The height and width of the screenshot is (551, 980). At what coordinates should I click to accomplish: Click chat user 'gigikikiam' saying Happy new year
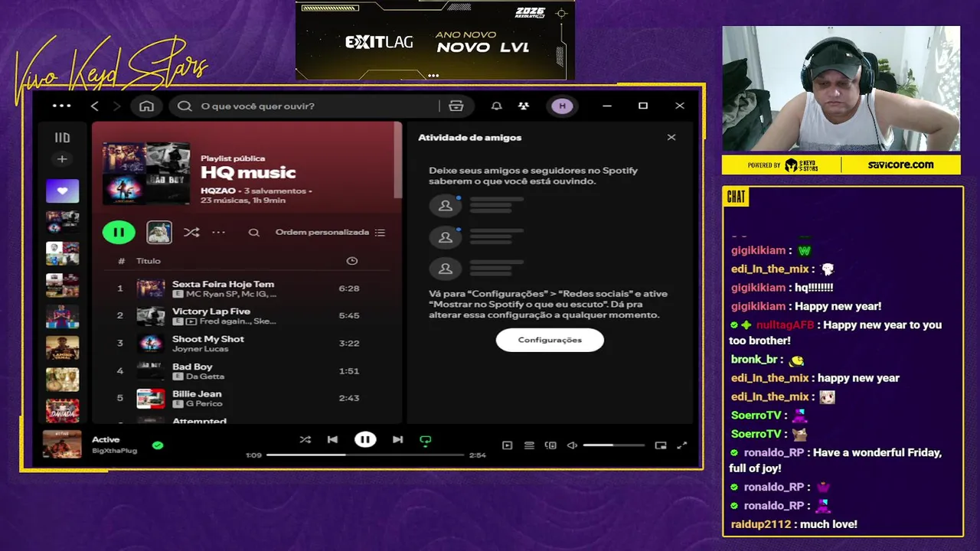[758, 306]
